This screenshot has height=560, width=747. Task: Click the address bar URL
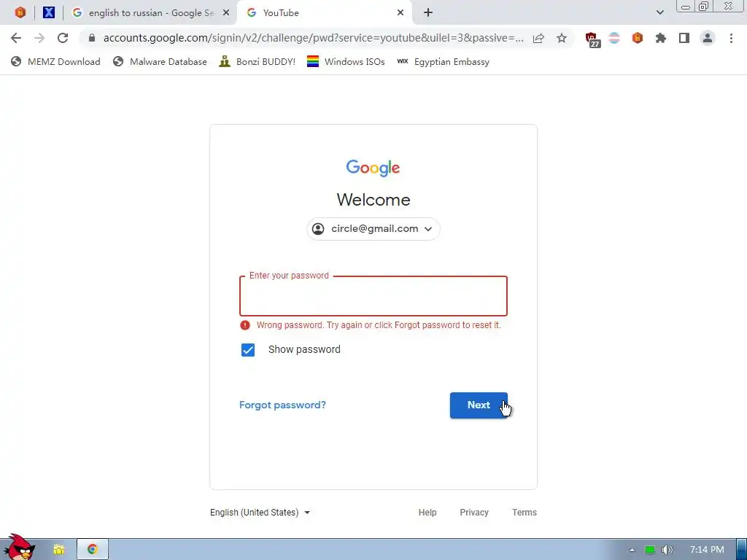tap(313, 38)
